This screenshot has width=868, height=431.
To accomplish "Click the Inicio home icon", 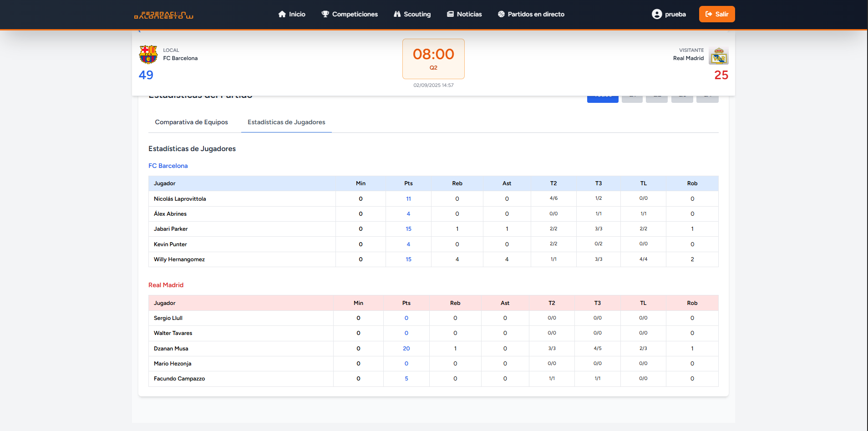I will click(x=282, y=14).
